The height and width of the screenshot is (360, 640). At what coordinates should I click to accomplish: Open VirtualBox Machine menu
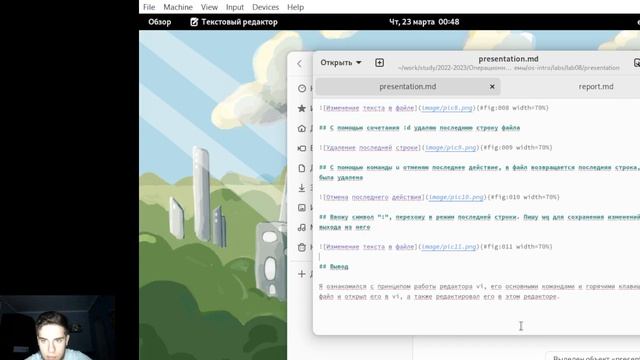click(x=178, y=7)
